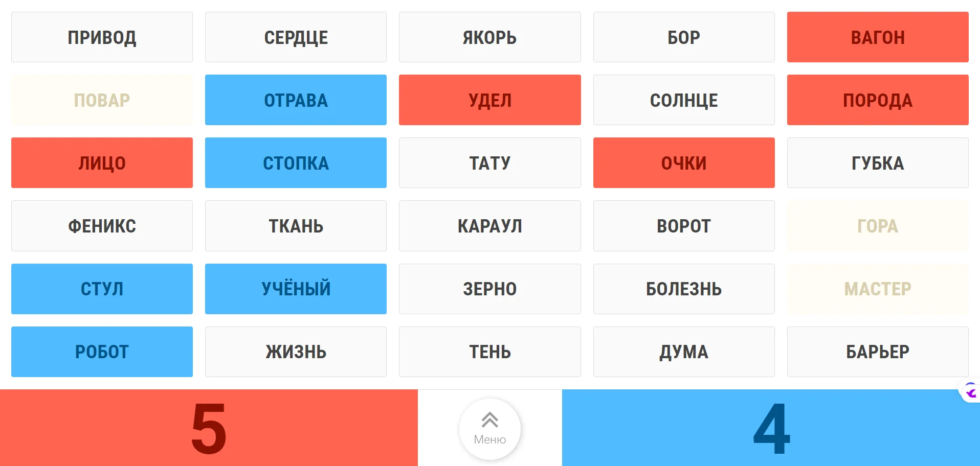980x466 pixels.
Task: Pick the ГУБКА word card
Action: 877,163
